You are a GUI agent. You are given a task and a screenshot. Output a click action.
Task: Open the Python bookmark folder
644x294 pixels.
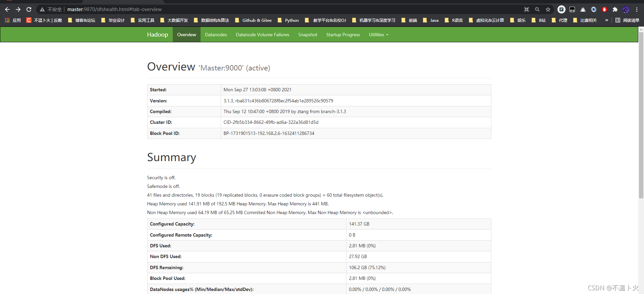pos(288,20)
